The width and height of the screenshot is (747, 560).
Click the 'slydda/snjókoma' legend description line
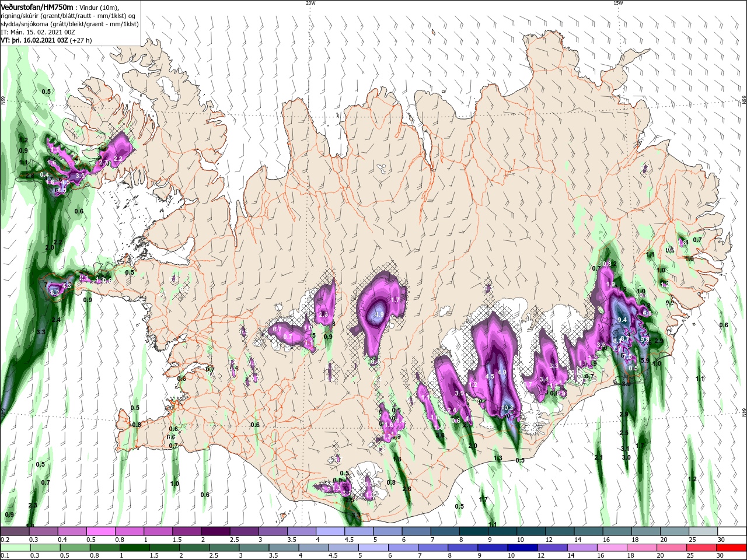pyautogui.click(x=68, y=24)
